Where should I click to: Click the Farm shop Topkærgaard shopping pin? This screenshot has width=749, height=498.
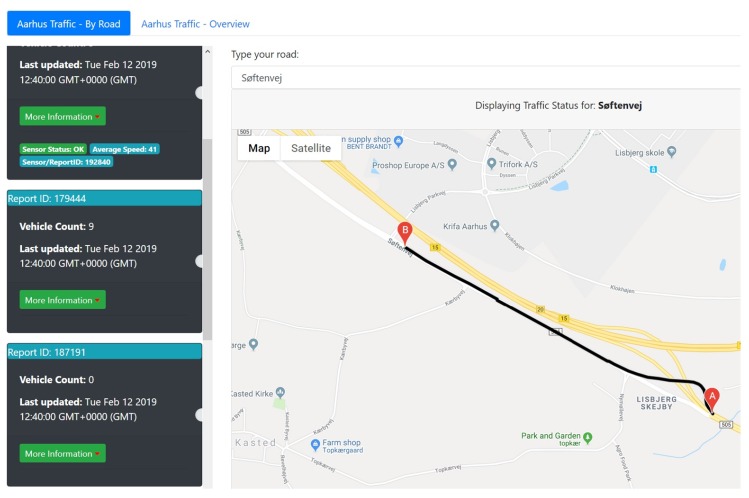pos(315,444)
